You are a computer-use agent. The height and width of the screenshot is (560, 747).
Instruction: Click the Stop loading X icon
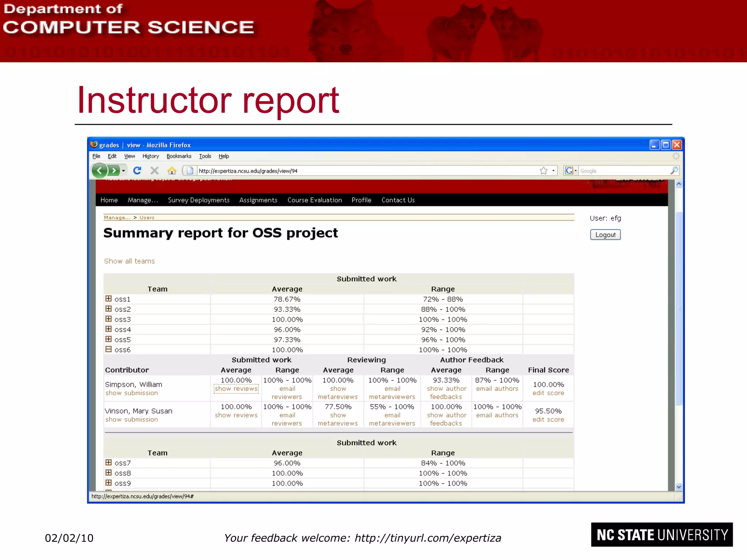pos(155,170)
